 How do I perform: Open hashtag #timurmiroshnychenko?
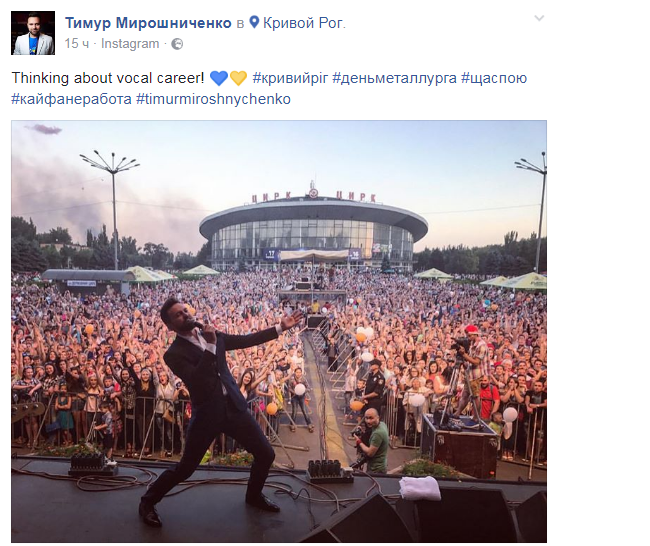[213, 99]
